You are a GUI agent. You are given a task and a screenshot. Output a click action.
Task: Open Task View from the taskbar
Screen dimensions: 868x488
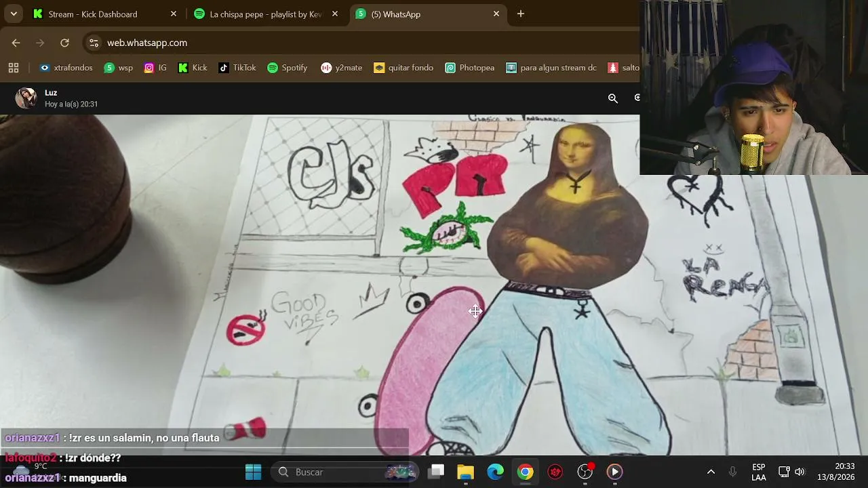point(436,472)
